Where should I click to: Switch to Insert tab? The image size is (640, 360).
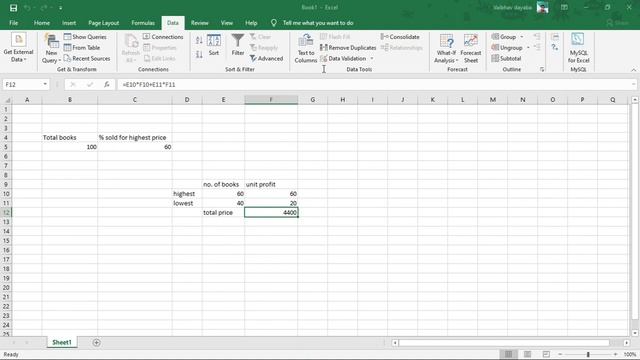pyautogui.click(x=69, y=23)
